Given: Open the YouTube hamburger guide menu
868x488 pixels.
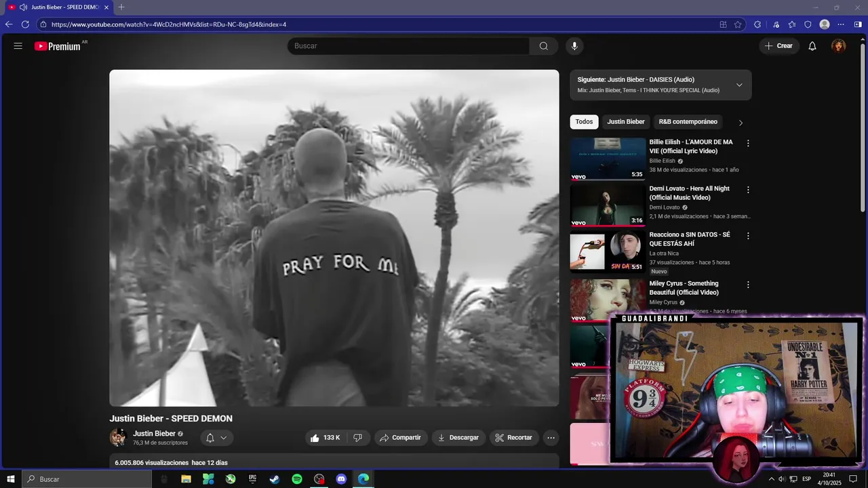Looking at the screenshot, I should (18, 46).
